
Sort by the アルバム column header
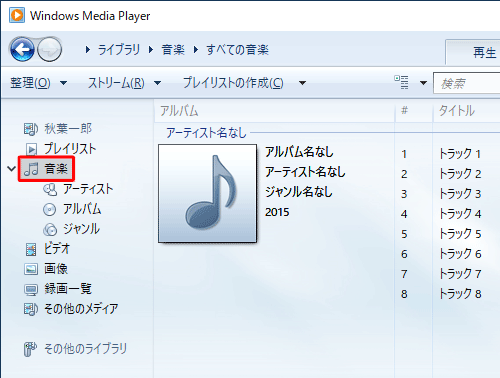pos(179,111)
